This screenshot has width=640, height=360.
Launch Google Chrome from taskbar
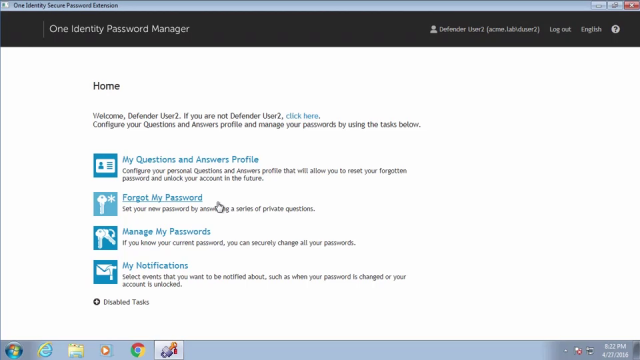click(x=138, y=350)
